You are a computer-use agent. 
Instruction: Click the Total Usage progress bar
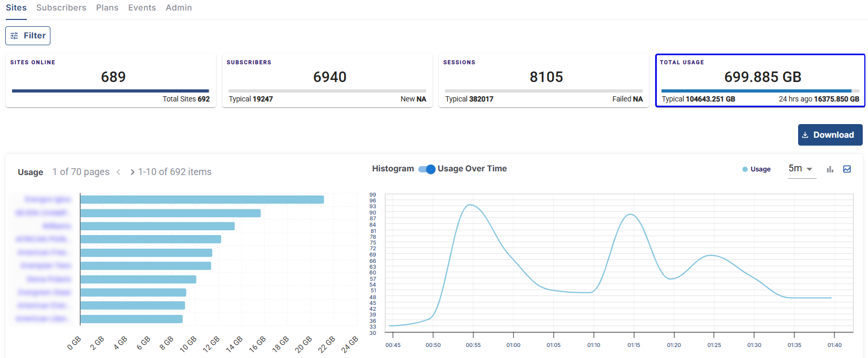[760, 91]
